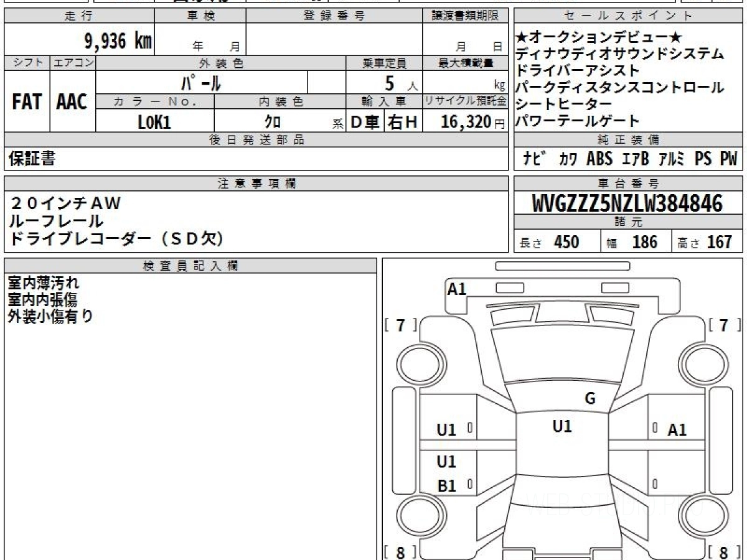Select the D車 import type cell
Viewport: 747px width, 560px height.
(365, 123)
